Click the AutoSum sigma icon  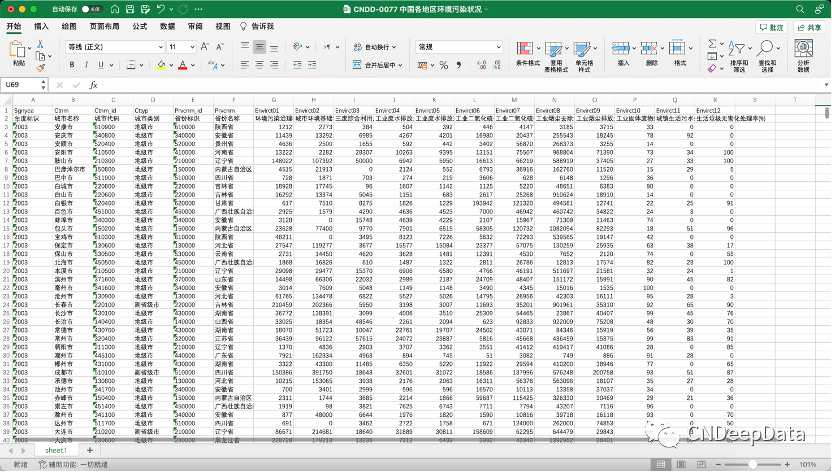(712, 43)
